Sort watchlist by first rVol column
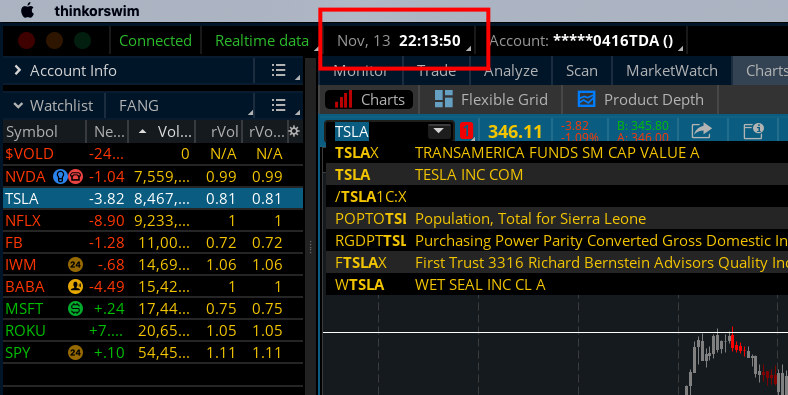 click(219, 132)
